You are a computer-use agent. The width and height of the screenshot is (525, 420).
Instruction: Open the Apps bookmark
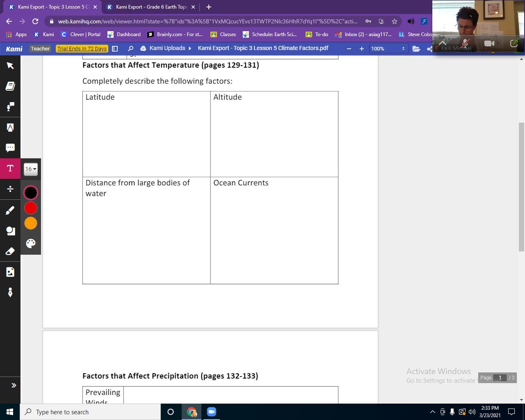[x=16, y=34]
